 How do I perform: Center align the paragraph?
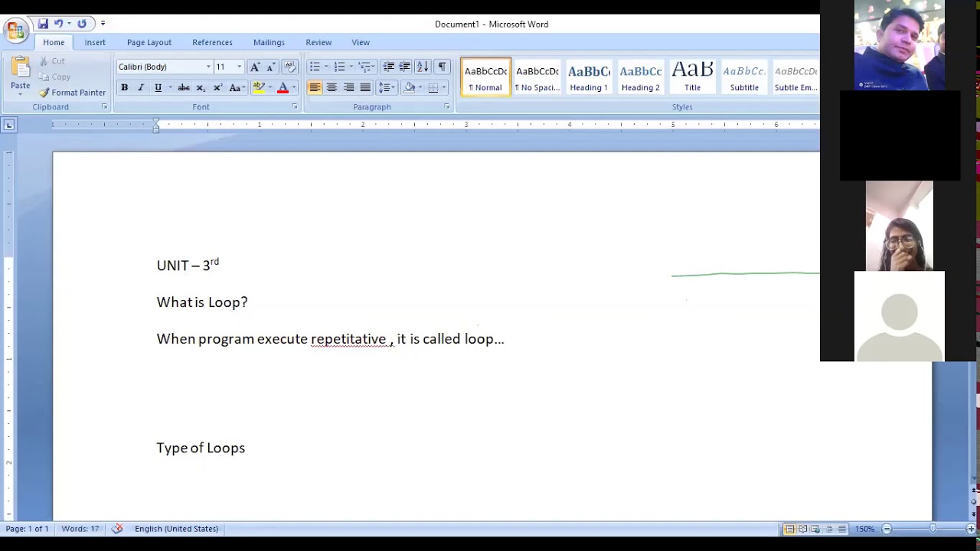click(332, 88)
